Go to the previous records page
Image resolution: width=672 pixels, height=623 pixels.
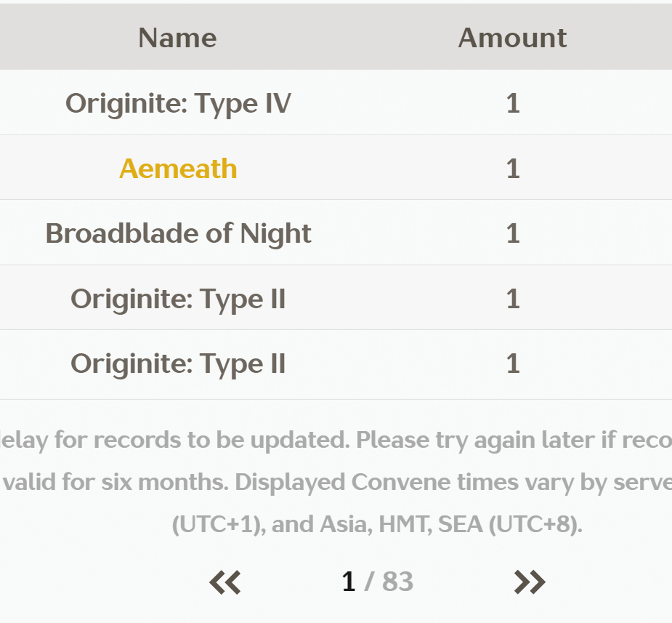(x=225, y=582)
